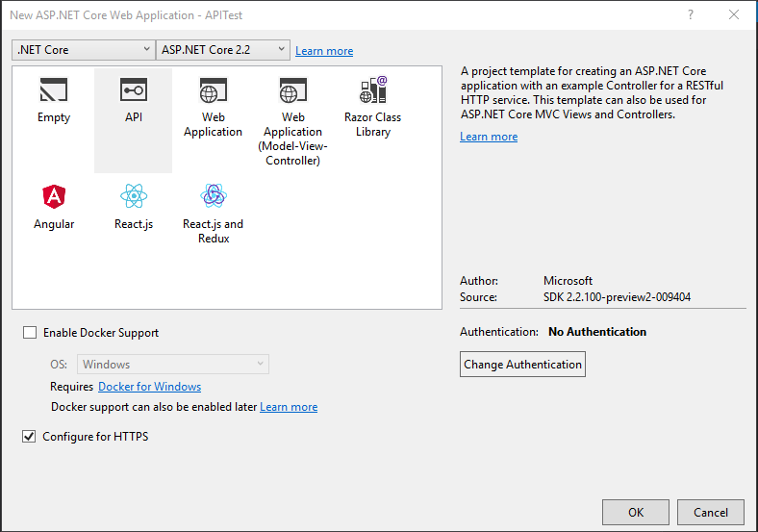Open the .NET Core framework dropdown
The height and width of the screenshot is (532, 758).
coord(83,49)
